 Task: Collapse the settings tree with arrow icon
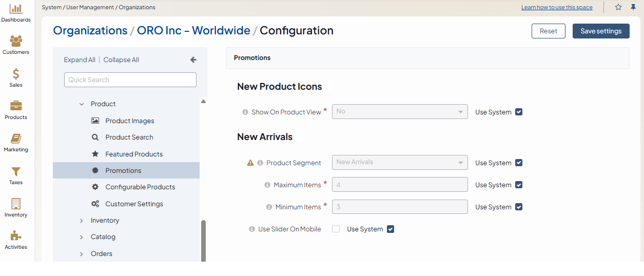[x=193, y=60]
